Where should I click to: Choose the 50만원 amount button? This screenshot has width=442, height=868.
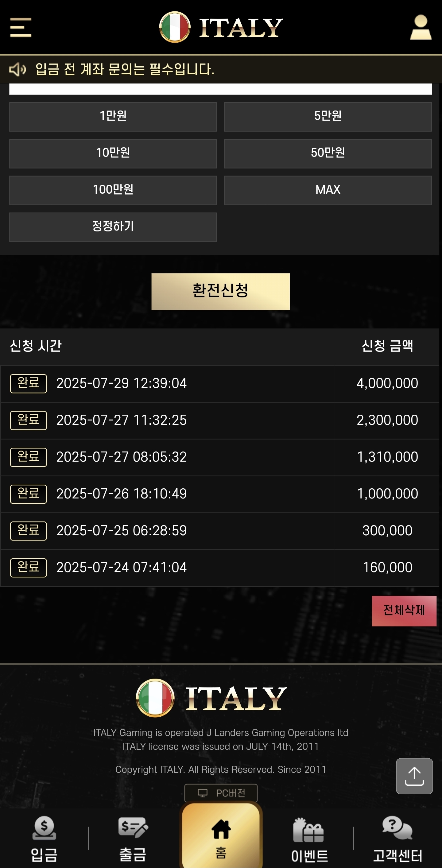(x=328, y=153)
